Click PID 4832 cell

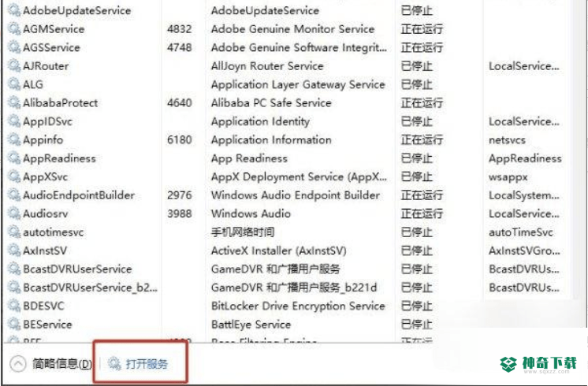tap(179, 29)
